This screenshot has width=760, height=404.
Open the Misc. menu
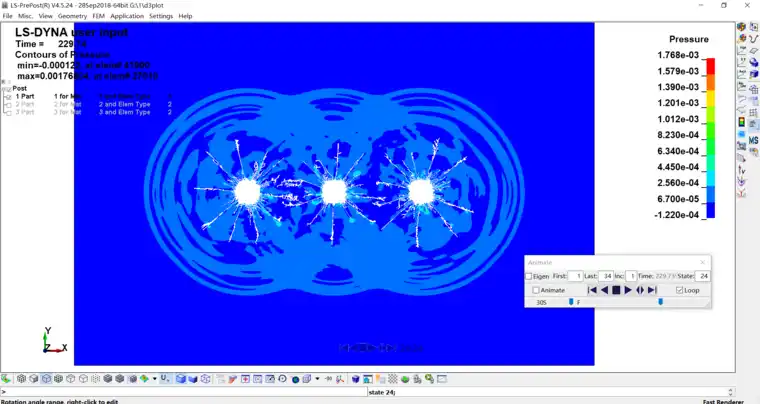[25, 16]
